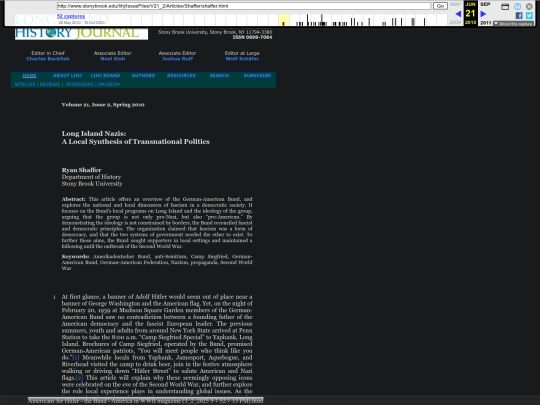The height and width of the screenshot is (405, 540).
Task: Click the highlighted 2010 timeline year block
Action: point(283,20)
